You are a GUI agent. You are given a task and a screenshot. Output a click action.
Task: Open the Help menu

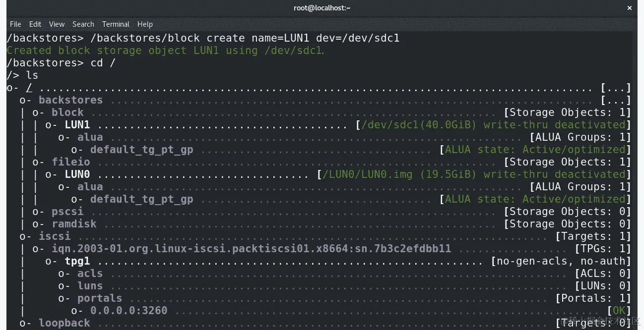point(145,24)
